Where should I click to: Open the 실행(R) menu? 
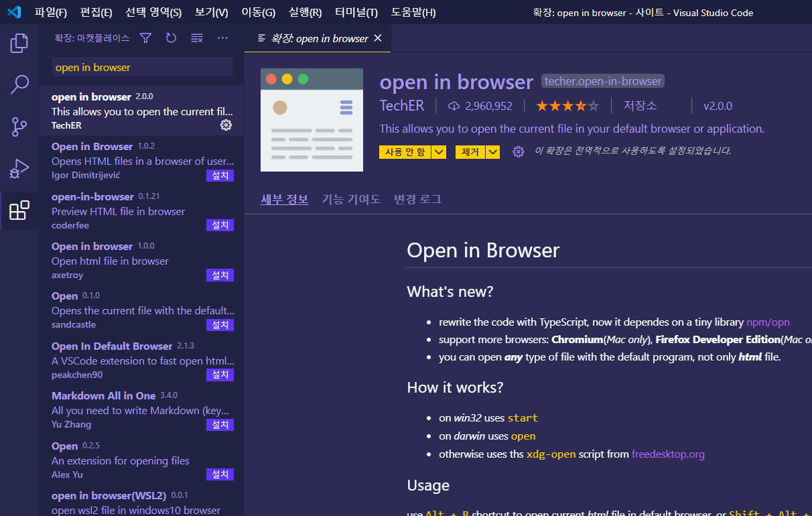(305, 12)
